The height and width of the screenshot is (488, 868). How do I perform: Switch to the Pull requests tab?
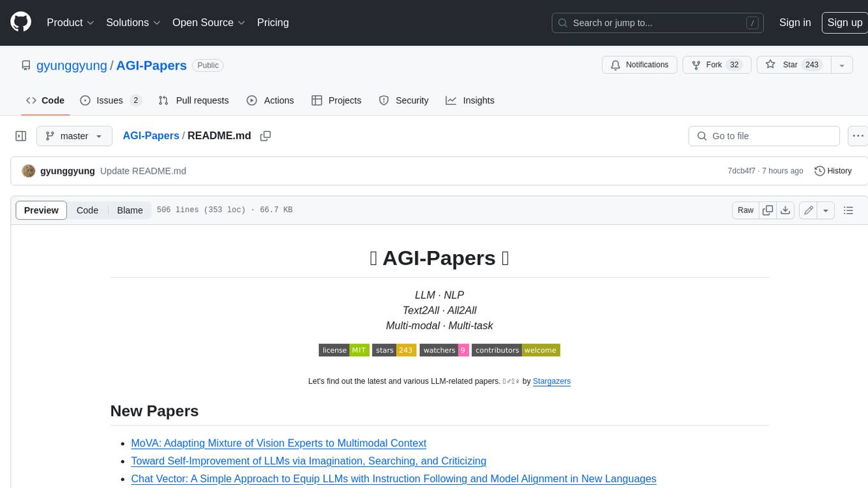click(x=193, y=100)
